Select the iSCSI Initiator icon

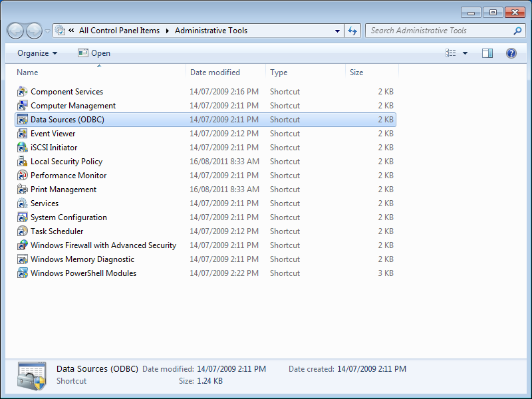pos(23,148)
